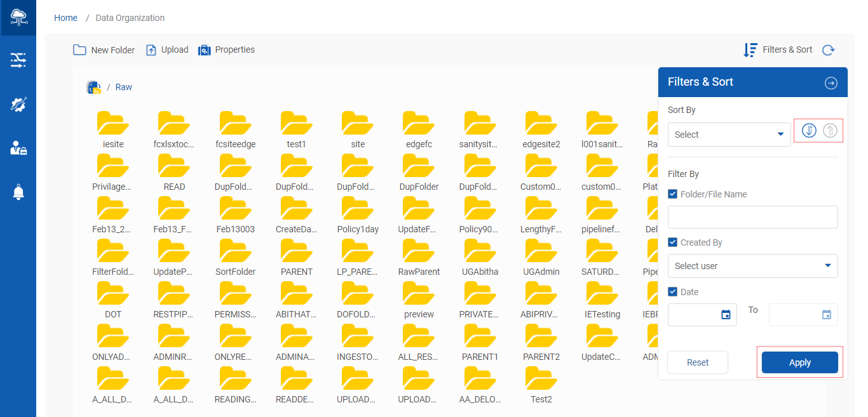The width and height of the screenshot is (868, 417).
Task: Click the root storage icon in the breadcrumb
Action: coord(93,87)
